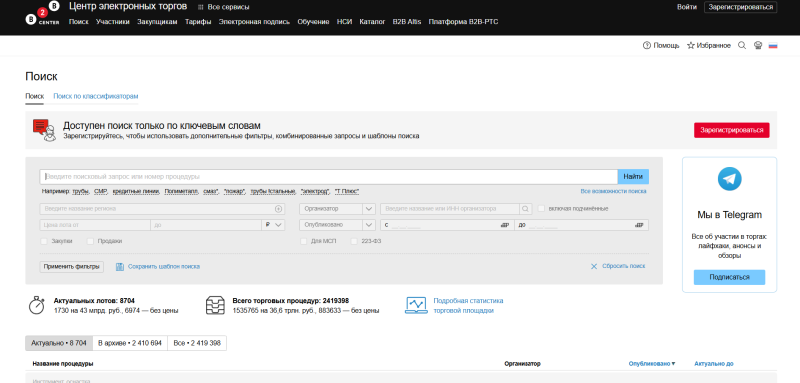
Task: Click the Telegram logo icon
Action: 730,179
